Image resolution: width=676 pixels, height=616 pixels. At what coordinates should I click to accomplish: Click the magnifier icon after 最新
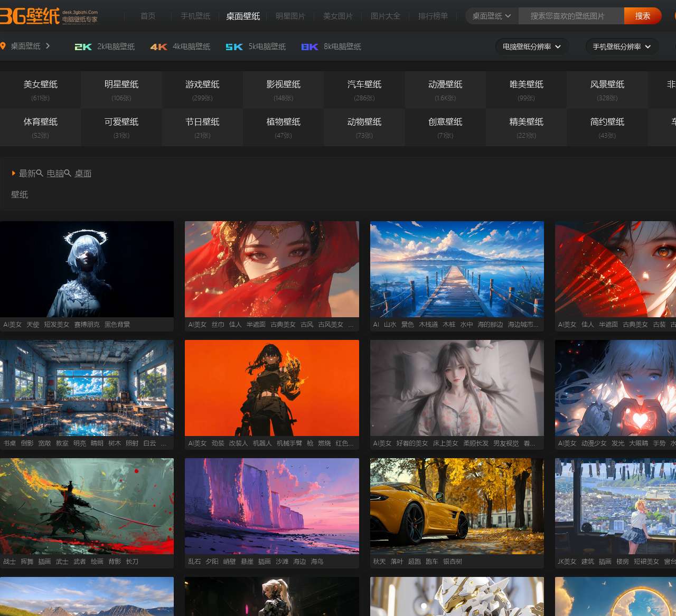(40, 173)
